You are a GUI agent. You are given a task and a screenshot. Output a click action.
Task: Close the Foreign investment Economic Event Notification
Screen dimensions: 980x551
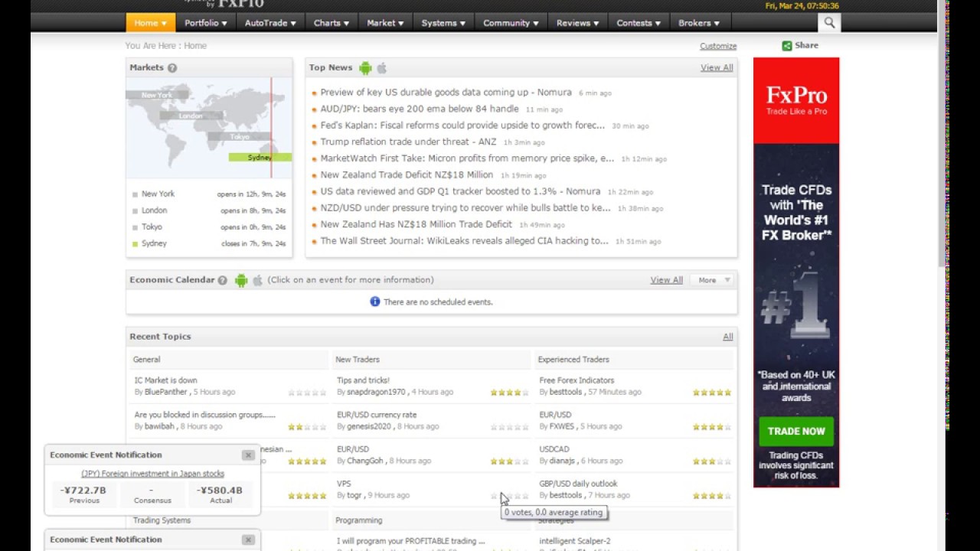(248, 455)
